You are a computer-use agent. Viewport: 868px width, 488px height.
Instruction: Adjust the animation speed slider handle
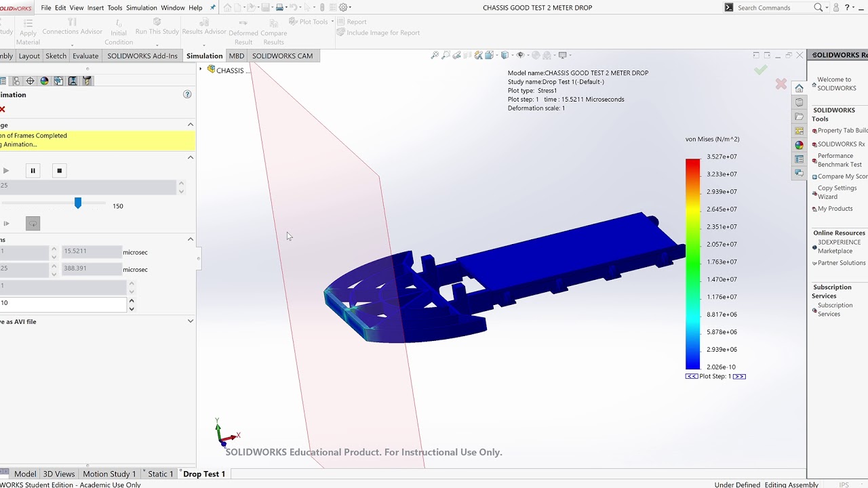78,203
